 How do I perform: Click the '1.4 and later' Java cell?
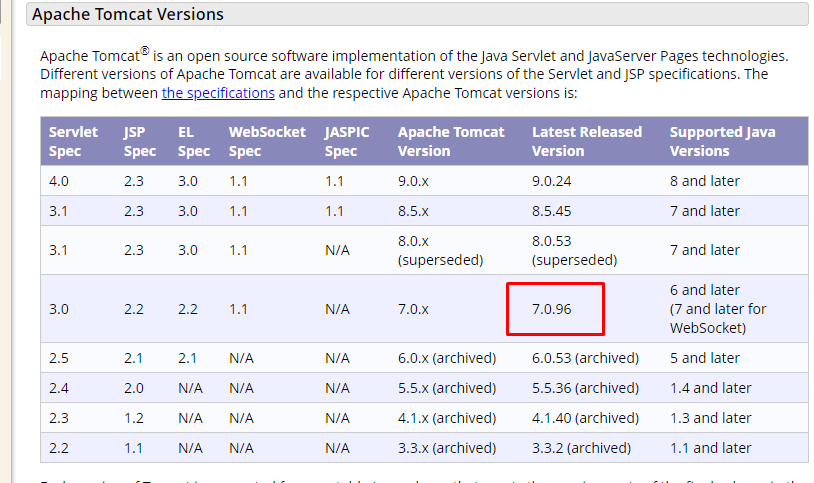[710, 388]
